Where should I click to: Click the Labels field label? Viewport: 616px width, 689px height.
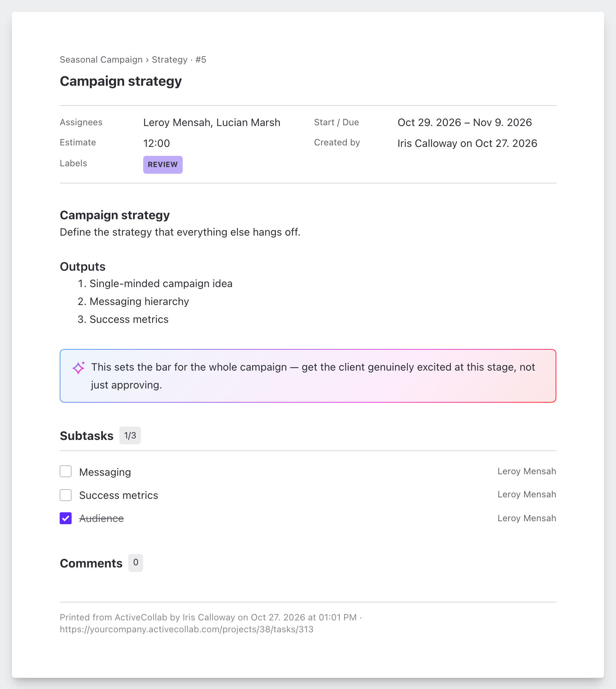73,163
